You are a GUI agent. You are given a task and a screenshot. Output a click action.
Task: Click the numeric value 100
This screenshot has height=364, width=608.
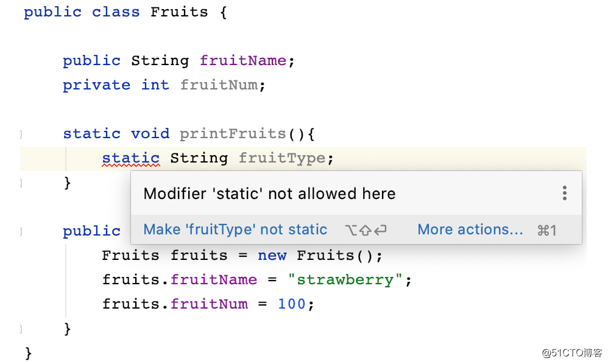pyautogui.click(x=292, y=304)
